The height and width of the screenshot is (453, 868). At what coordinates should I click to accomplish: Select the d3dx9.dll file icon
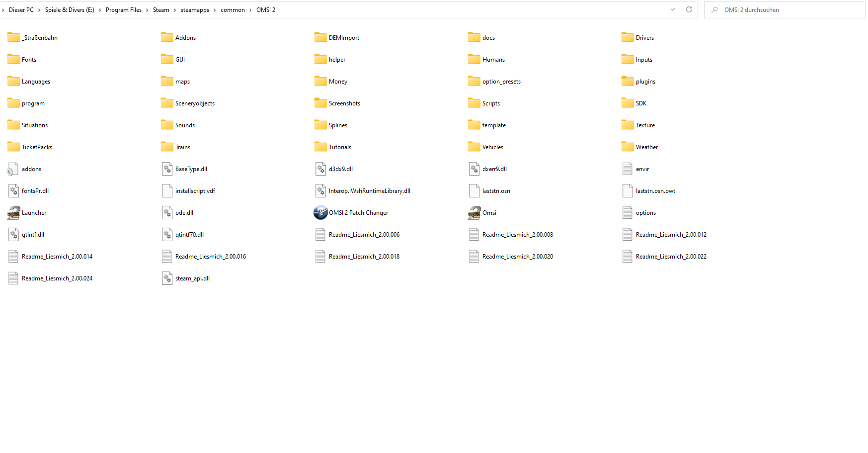pos(320,169)
